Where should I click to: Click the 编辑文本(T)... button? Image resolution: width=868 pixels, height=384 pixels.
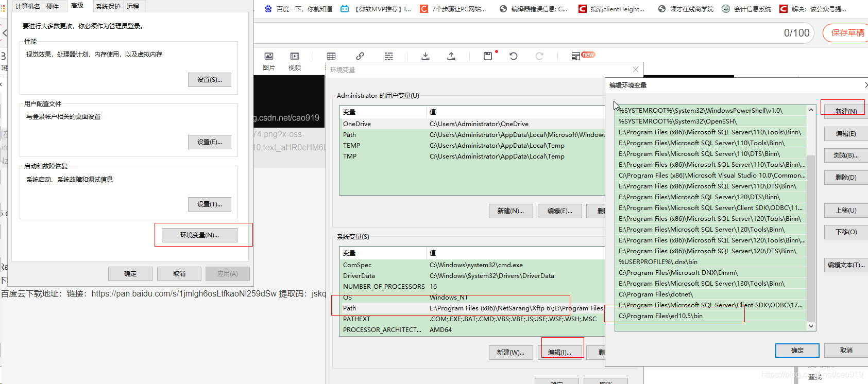pyautogui.click(x=846, y=265)
